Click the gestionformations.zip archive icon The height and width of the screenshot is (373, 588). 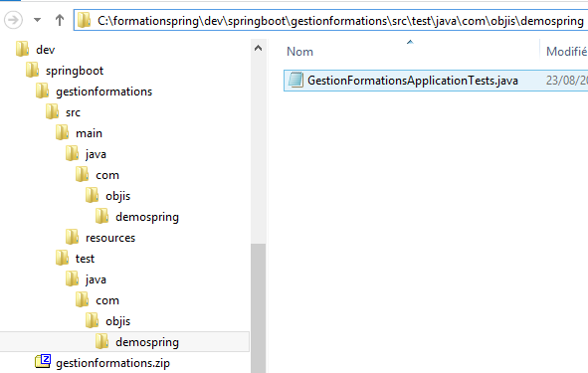(43, 362)
